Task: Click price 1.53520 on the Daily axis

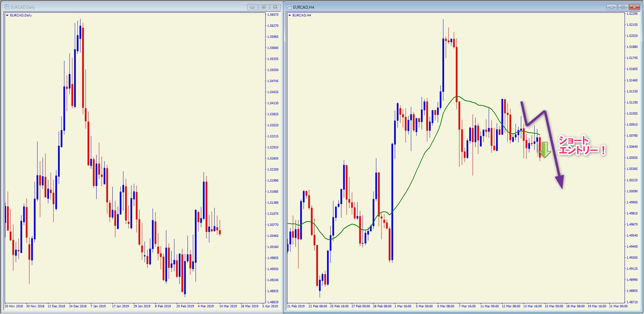Action: [273, 125]
